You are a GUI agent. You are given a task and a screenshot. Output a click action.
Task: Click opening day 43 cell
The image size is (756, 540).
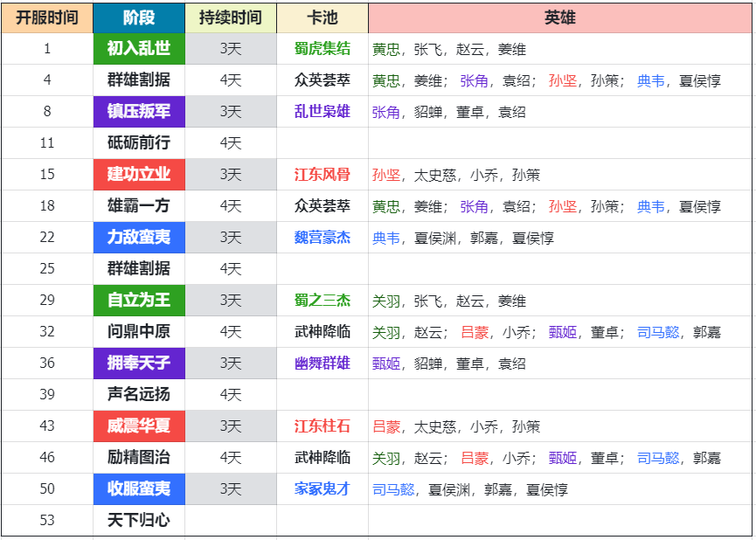click(x=47, y=426)
